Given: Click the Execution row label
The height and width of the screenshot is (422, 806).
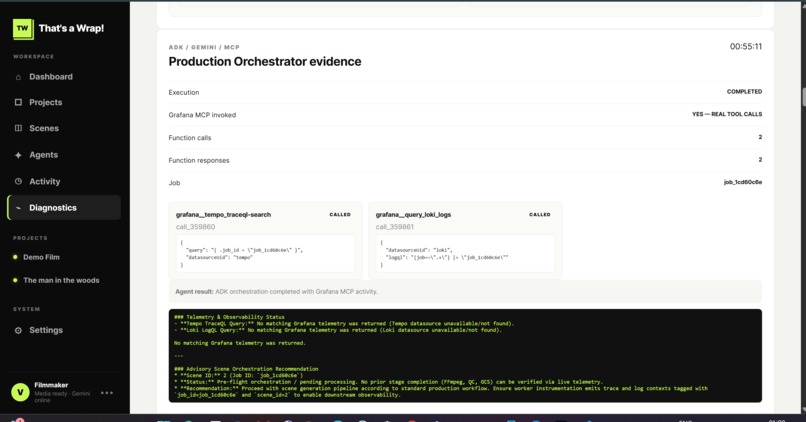Looking at the screenshot, I should [x=184, y=93].
